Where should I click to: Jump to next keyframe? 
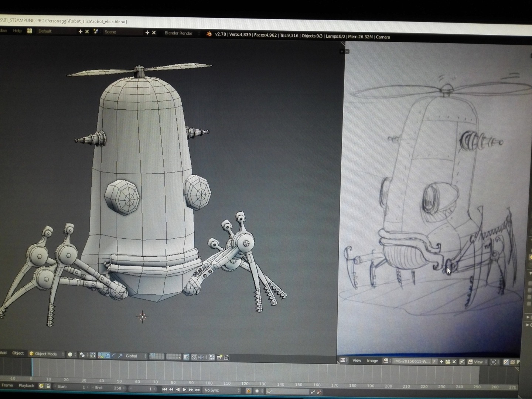click(191, 389)
